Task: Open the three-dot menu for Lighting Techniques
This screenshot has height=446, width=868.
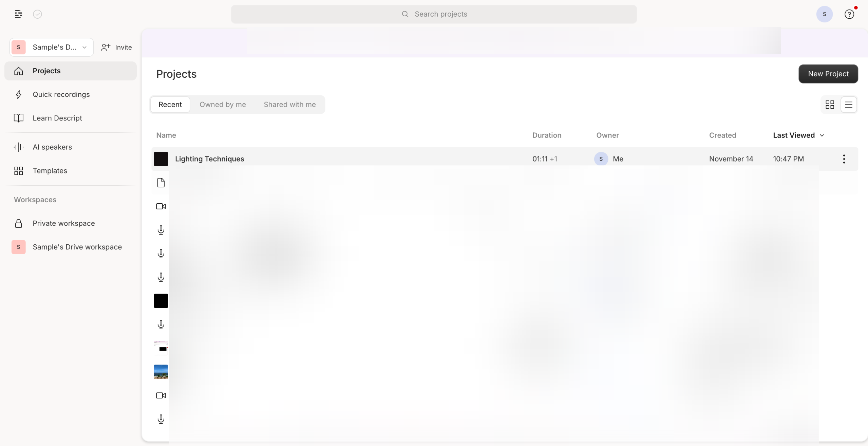Action: click(x=844, y=159)
